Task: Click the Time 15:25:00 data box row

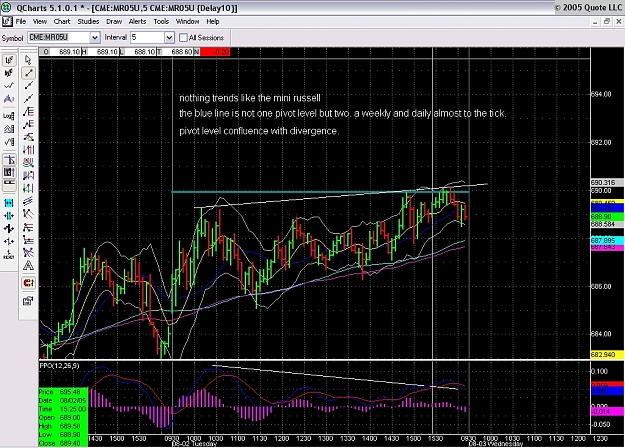Action: (x=63, y=409)
